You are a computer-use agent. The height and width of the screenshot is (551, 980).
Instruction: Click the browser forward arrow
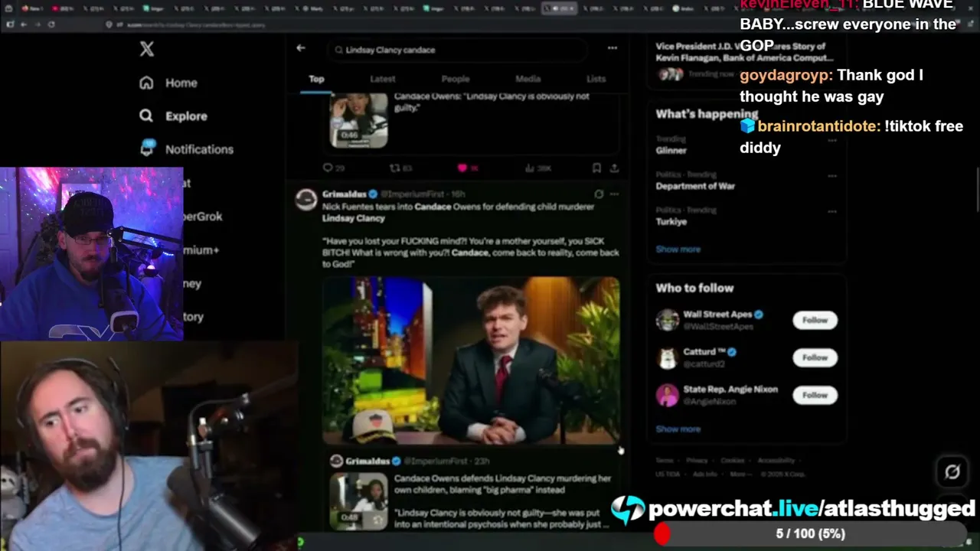tap(38, 24)
